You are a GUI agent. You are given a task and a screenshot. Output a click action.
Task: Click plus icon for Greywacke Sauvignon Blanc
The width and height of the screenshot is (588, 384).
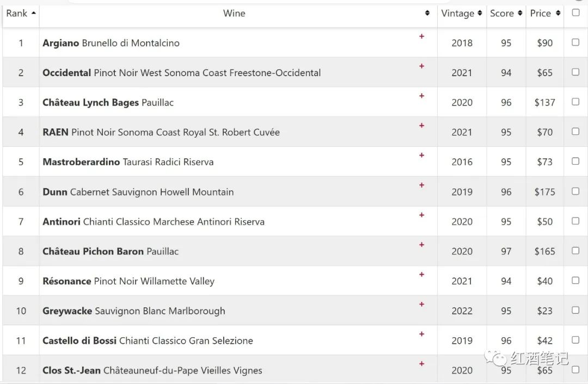point(421,305)
